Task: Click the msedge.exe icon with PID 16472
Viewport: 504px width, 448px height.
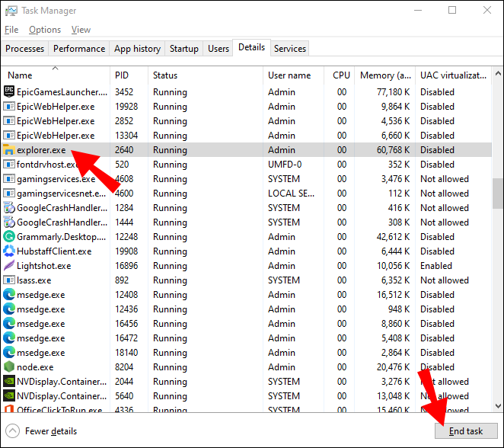Action: 9,338
